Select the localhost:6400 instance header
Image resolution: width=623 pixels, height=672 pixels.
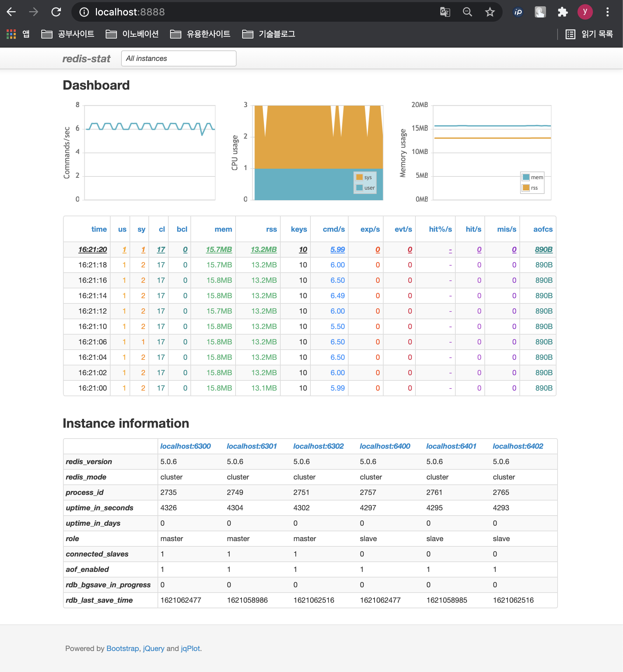(x=385, y=446)
